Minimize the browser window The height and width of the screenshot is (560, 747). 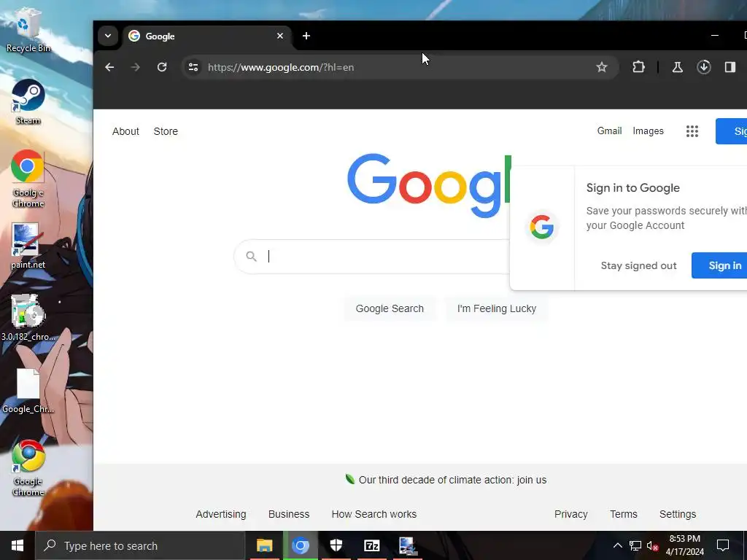[x=715, y=36]
